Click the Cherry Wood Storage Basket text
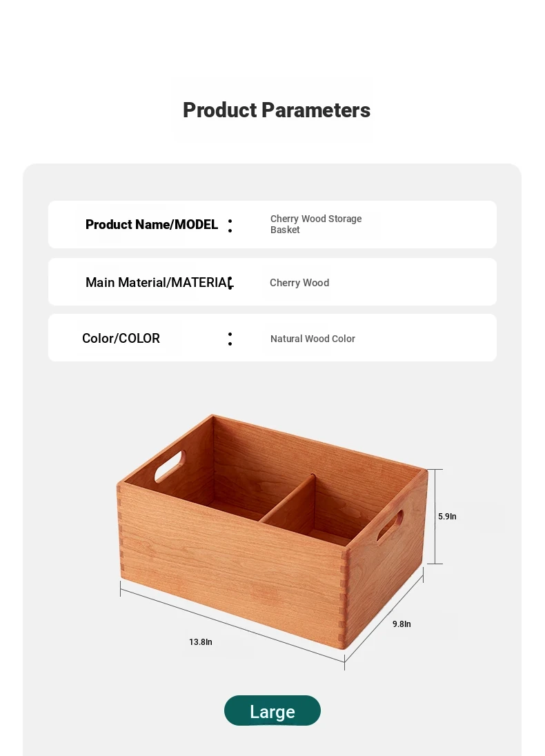This screenshot has width=545, height=756. (316, 224)
